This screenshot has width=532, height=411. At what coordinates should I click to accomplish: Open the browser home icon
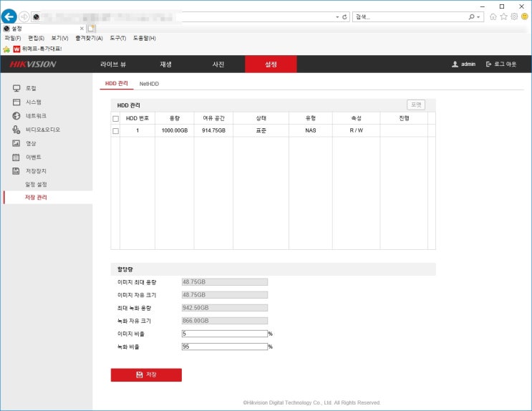point(493,16)
